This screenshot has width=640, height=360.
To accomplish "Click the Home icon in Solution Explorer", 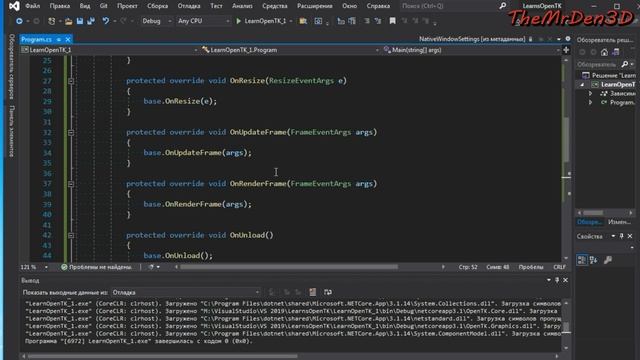I will [x=604, y=52].
